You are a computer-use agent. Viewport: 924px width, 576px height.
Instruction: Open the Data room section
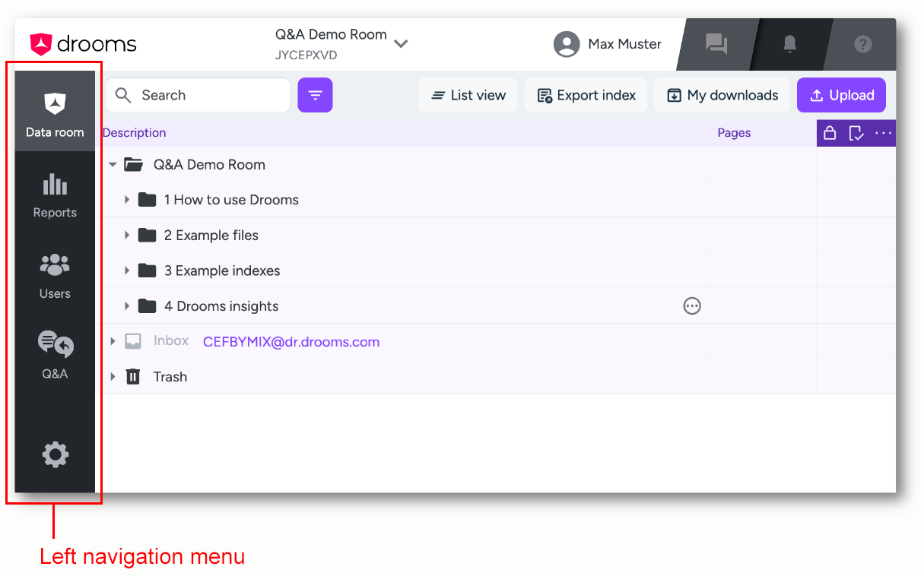[55, 112]
